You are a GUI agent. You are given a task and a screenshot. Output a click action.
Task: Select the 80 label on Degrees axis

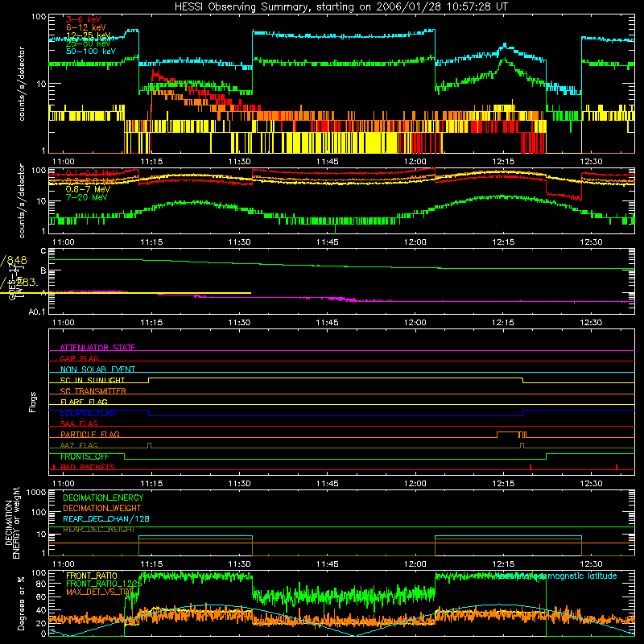point(41,584)
